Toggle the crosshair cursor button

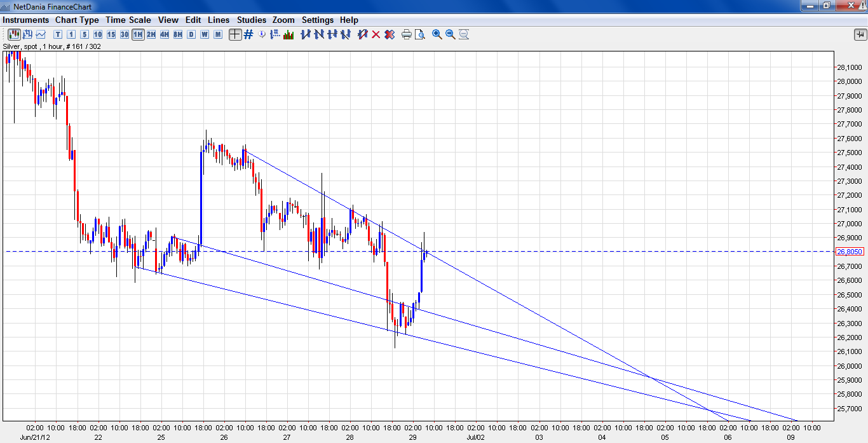(235, 34)
